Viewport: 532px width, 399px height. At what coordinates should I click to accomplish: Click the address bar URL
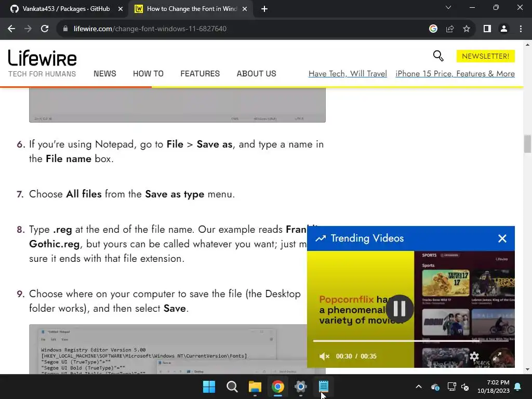point(150,29)
